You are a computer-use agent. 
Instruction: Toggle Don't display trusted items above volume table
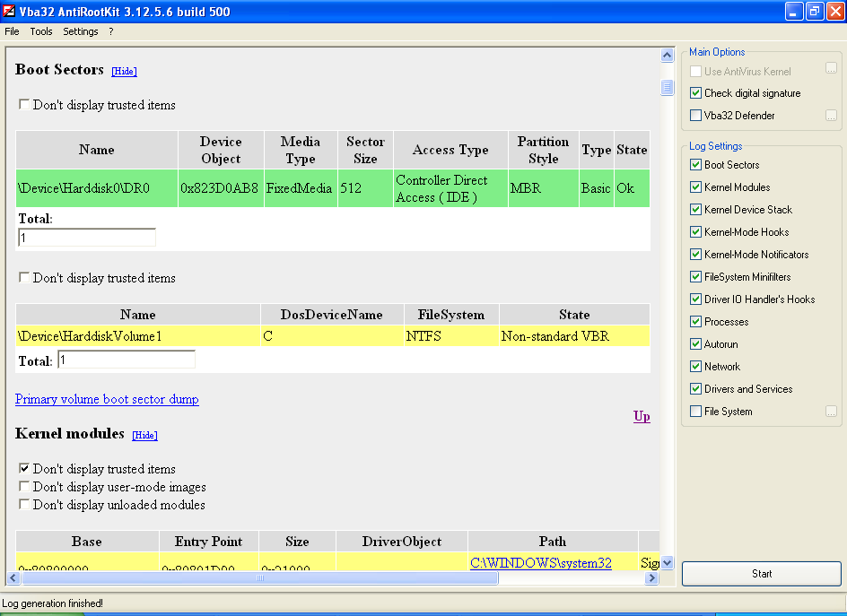click(x=24, y=277)
